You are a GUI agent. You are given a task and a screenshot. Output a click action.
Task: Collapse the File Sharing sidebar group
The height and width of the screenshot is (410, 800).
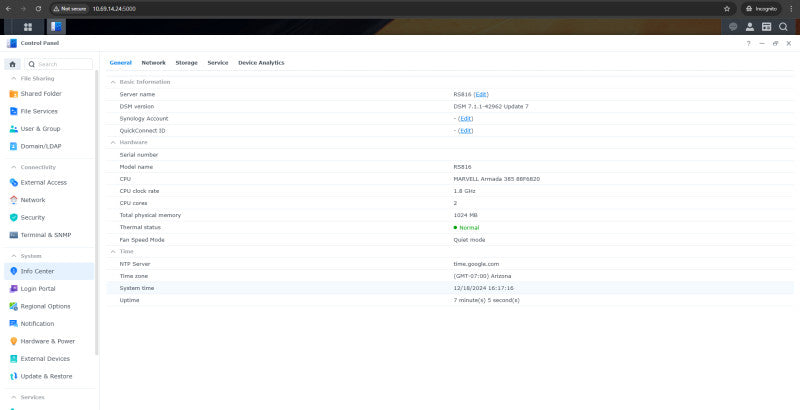[13, 79]
